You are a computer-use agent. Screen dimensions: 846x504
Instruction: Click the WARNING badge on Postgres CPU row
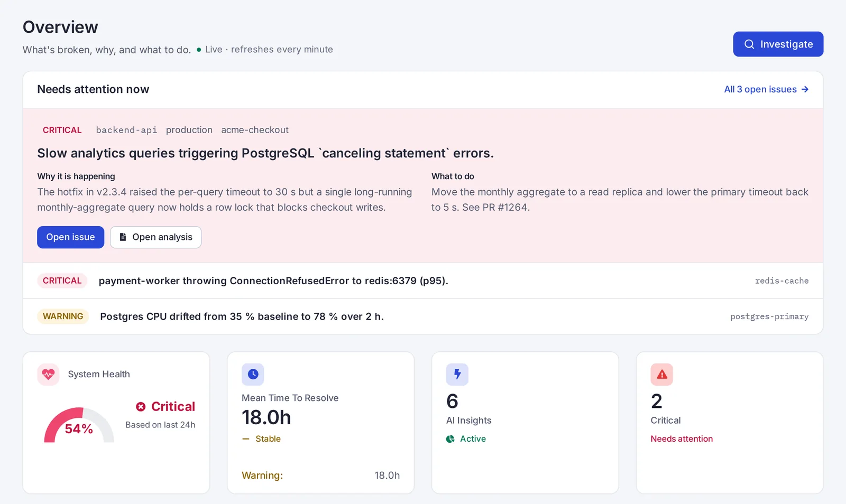[x=63, y=316]
